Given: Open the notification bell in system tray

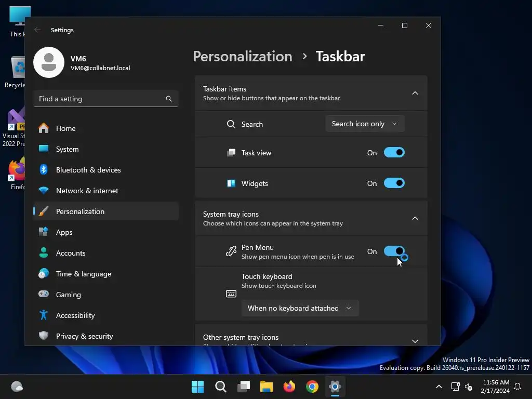Looking at the screenshot, I should [x=518, y=387].
